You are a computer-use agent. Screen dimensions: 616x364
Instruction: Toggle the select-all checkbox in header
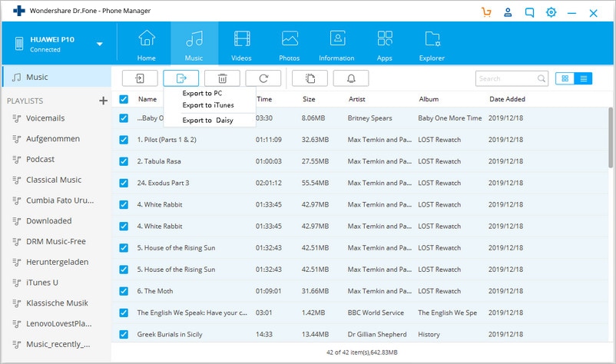pyautogui.click(x=124, y=99)
